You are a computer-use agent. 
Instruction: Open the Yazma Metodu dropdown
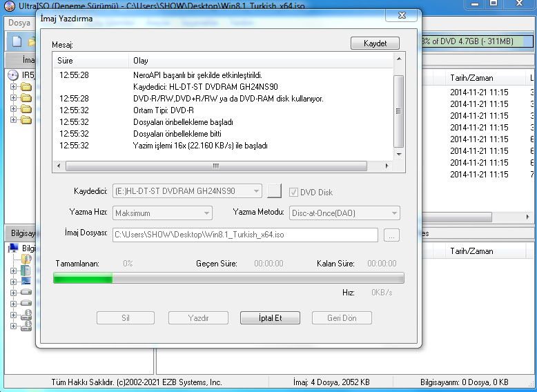click(x=394, y=213)
